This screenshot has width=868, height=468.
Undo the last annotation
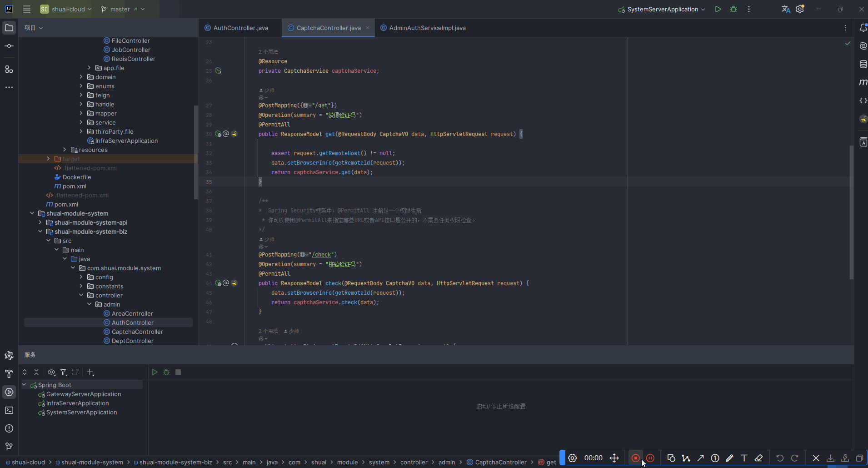(780, 458)
